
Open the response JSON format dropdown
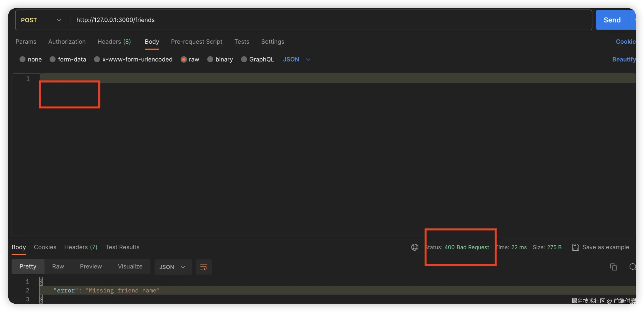[173, 267]
